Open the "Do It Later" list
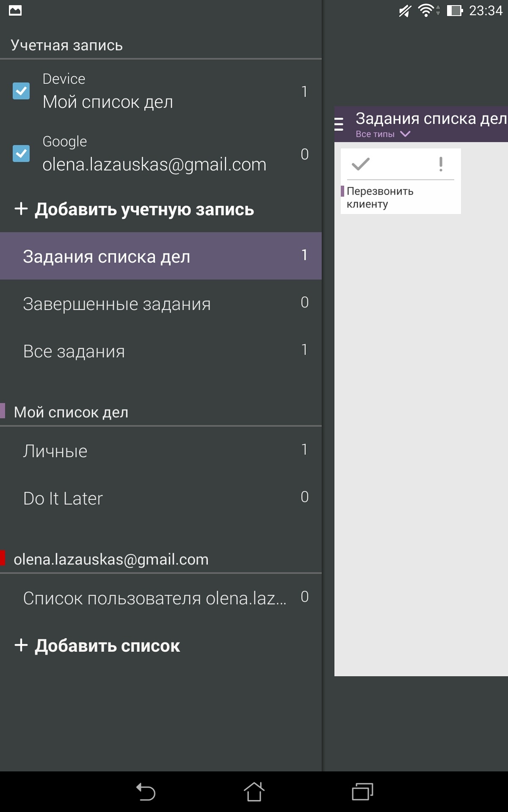The height and width of the screenshot is (812, 508). (x=161, y=498)
